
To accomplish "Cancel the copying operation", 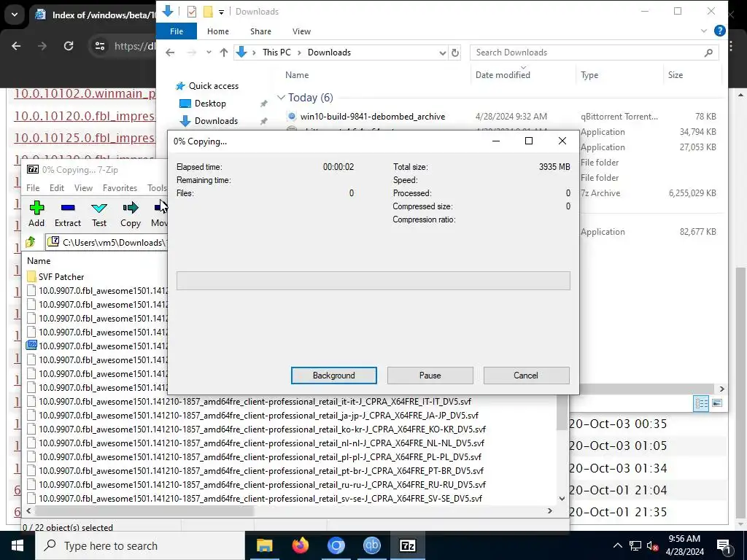I will pyautogui.click(x=526, y=376).
